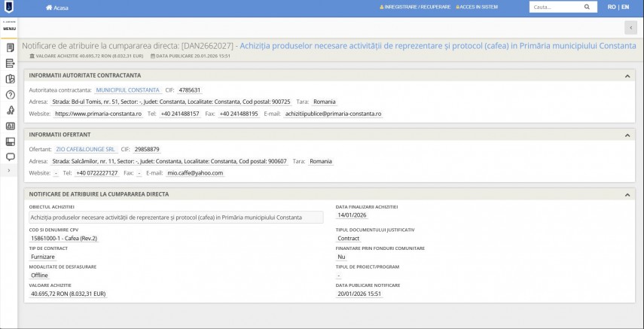Click the search magnifier icon
This screenshot has width=644, height=329.
point(587,8)
